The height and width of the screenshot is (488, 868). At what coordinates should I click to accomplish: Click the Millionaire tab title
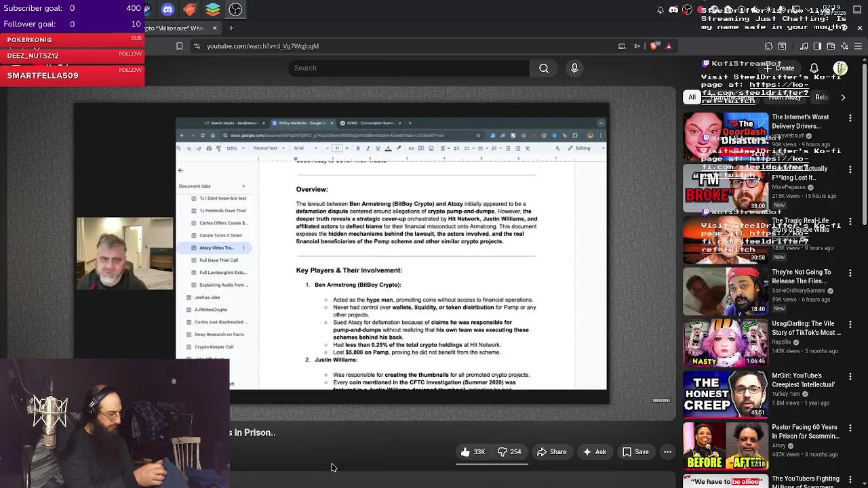tap(174, 28)
